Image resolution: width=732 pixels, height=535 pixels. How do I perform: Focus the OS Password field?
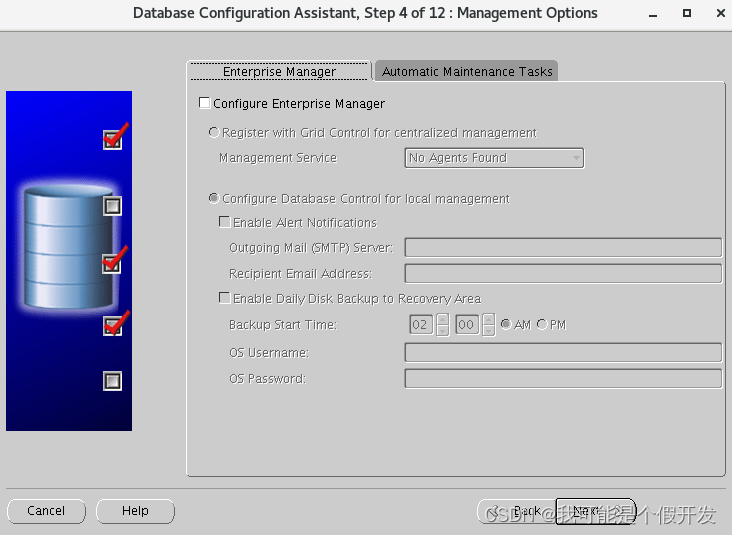(563, 379)
